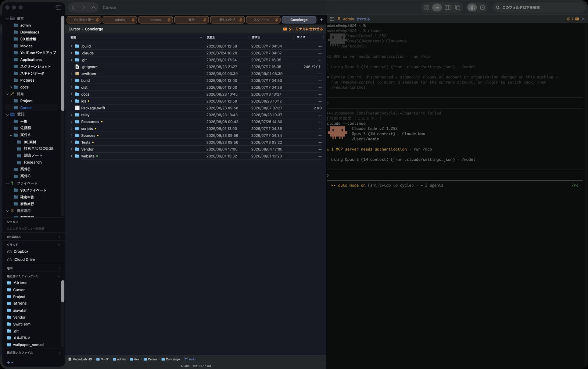Expand the 場所 sidebar section
The height and width of the screenshot is (369, 588).
(x=60, y=269)
